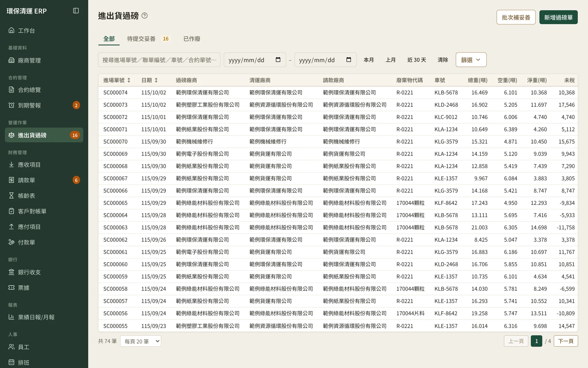
Task: Expand the 篩選 filter dropdown
Action: pos(471,60)
